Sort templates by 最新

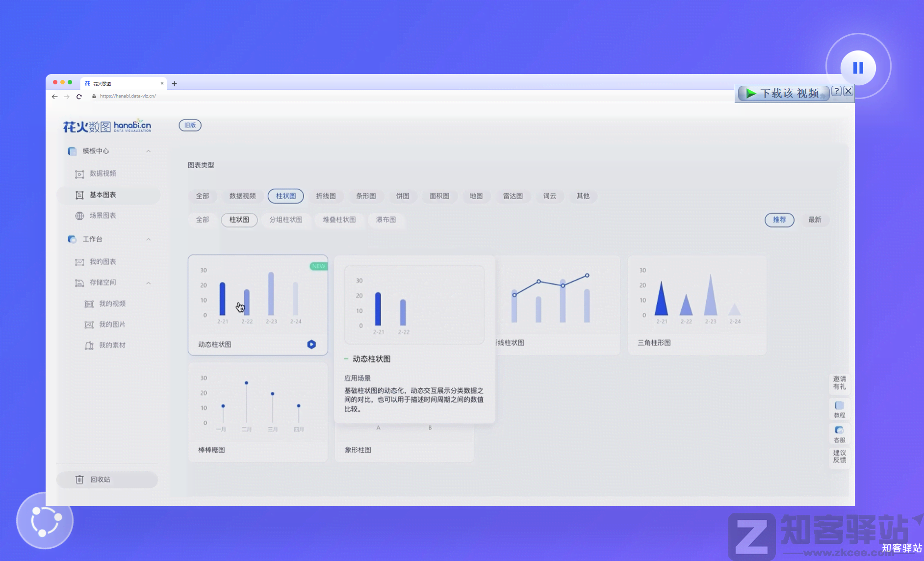pyautogui.click(x=815, y=220)
